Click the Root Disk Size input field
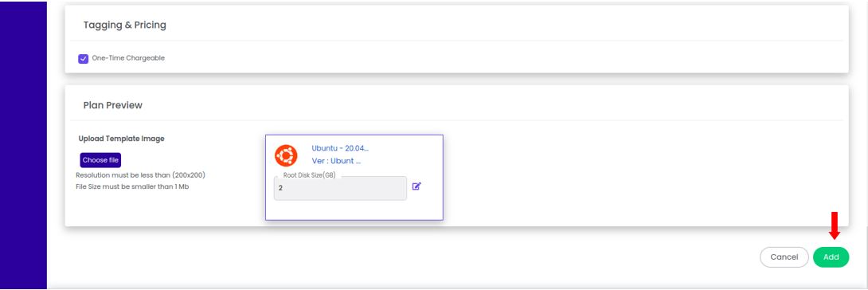This screenshot has width=868, height=290. coord(341,188)
